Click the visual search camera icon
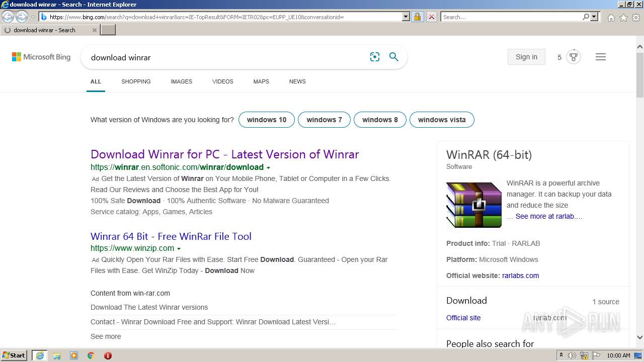 point(375,57)
